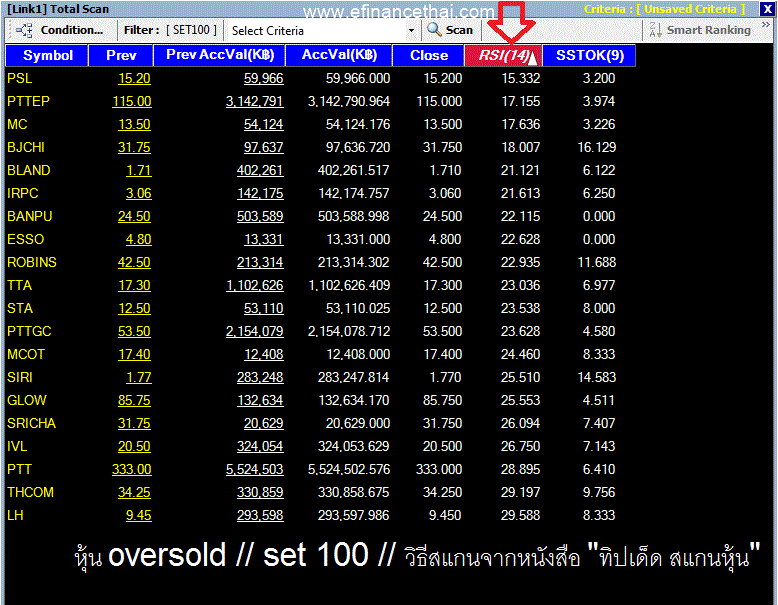Select the LH symbol

pyautogui.click(x=15, y=515)
